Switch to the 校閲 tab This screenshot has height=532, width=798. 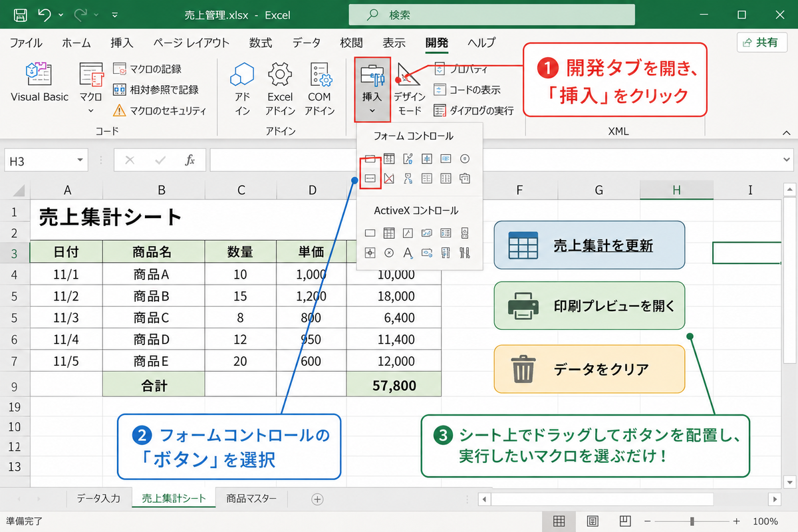pos(351,43)
